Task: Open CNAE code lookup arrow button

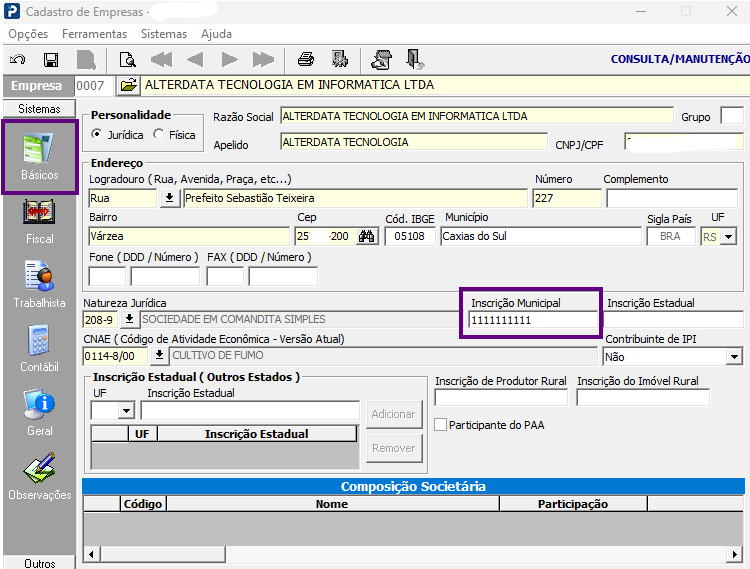Action: tap(160, 355)
